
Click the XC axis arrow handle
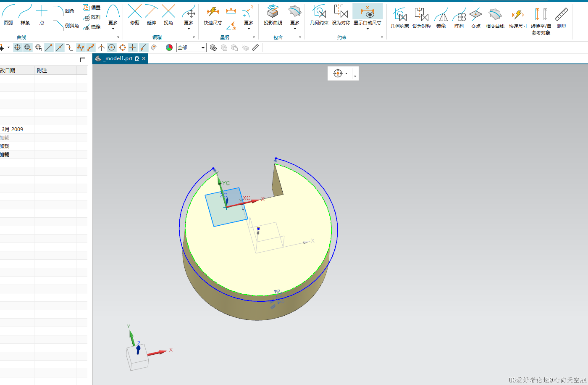[x=255, y=201]
